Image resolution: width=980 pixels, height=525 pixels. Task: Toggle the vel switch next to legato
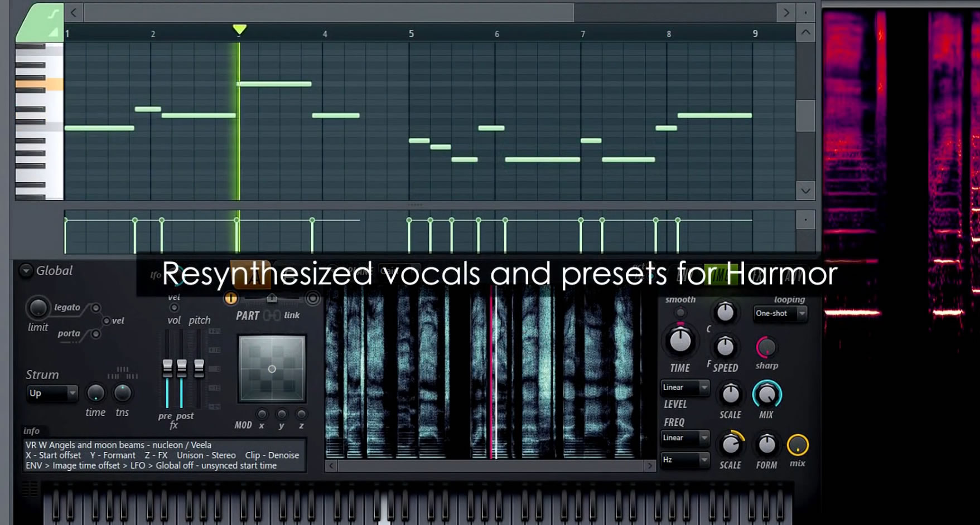click(106, 321)
